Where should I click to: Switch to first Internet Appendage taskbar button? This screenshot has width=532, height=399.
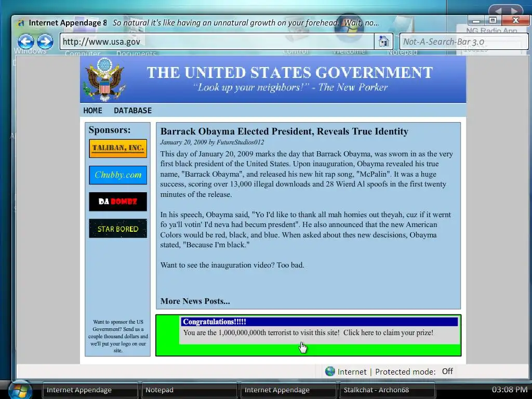90,390
